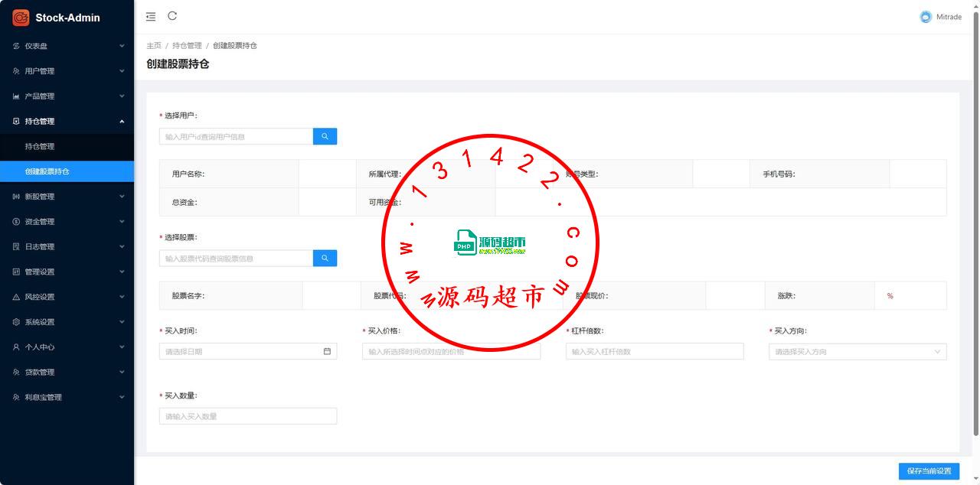Click the 用户管理 sidebar icon
980x485 pixels.
click(16, 71)
